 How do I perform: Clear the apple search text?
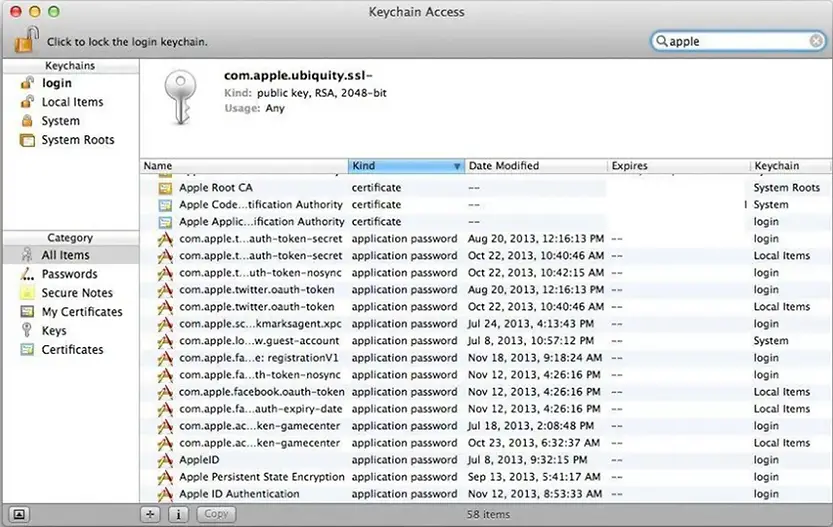click(816, 41)
